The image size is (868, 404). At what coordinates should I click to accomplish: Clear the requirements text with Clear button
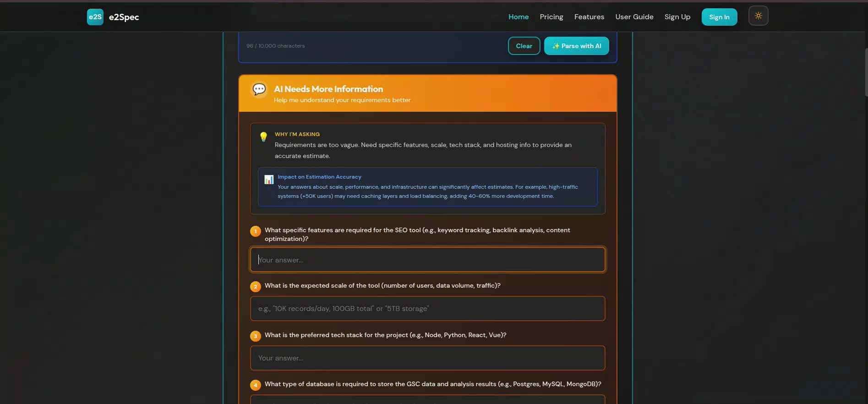click(x=524, y=46)
